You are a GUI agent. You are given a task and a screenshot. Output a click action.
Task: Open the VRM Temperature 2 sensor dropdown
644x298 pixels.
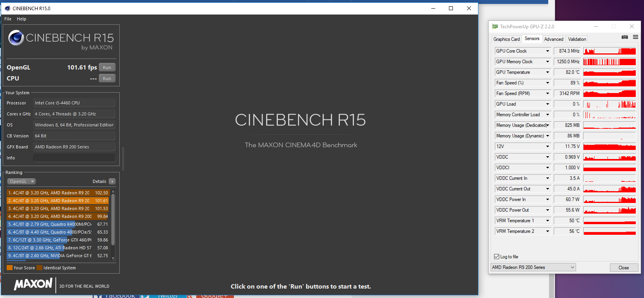click(x=547, y=231)
